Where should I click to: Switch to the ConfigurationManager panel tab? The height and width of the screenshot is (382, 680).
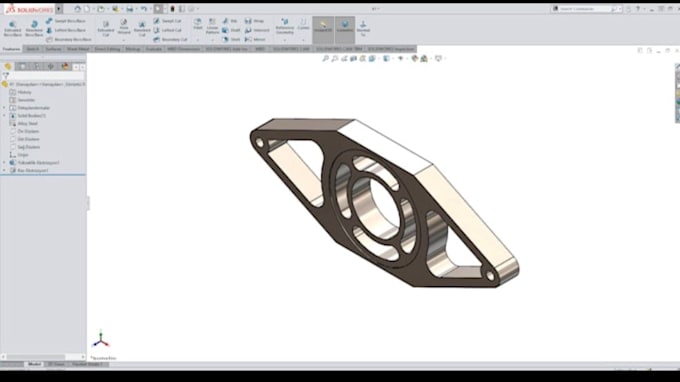click(x=36, y=66)
